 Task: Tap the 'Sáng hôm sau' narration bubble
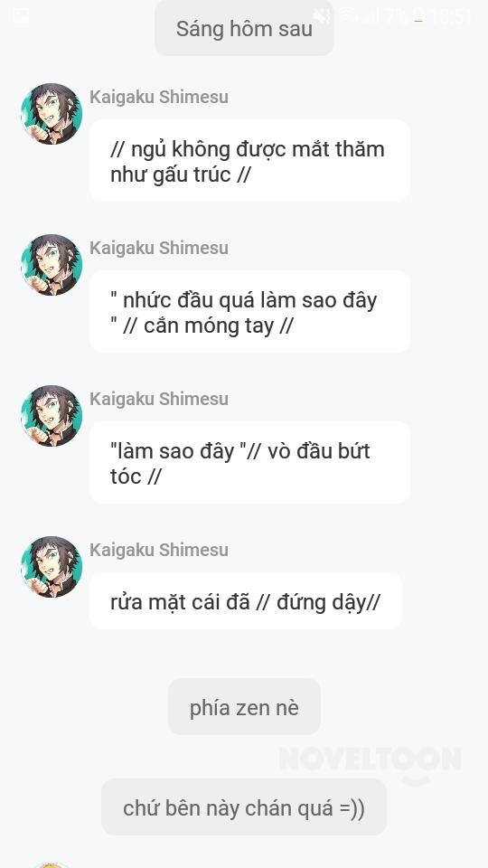click(244, 28)
